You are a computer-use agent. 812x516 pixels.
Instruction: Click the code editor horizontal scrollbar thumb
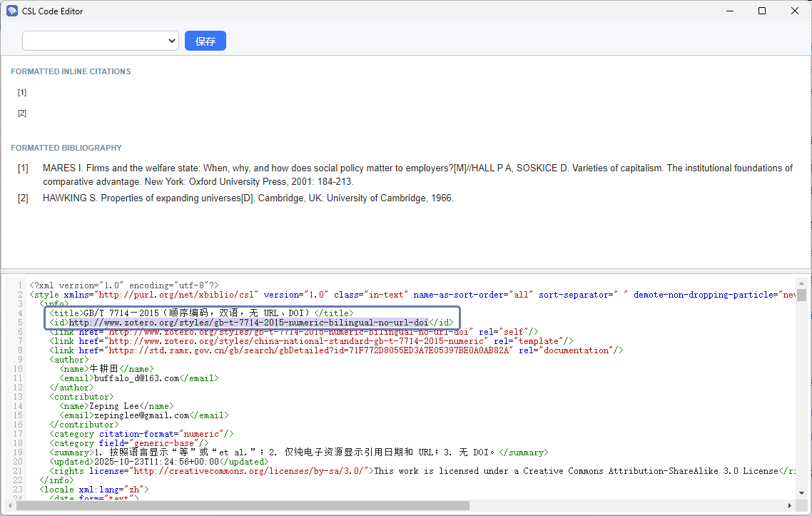coord(243,505)
